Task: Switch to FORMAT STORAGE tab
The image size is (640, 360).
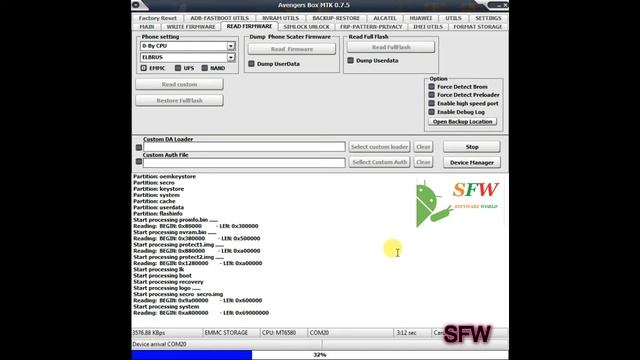Action: click(x=478, y=27)
